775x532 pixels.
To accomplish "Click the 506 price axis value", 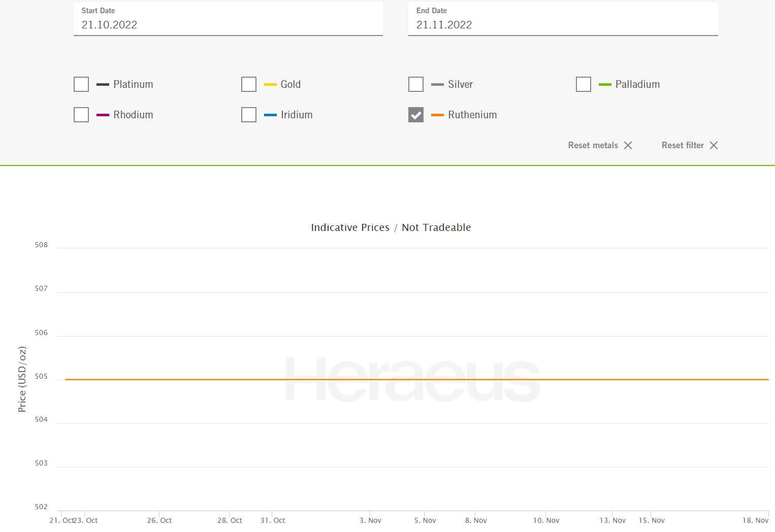I will click(x=41, y=332).
